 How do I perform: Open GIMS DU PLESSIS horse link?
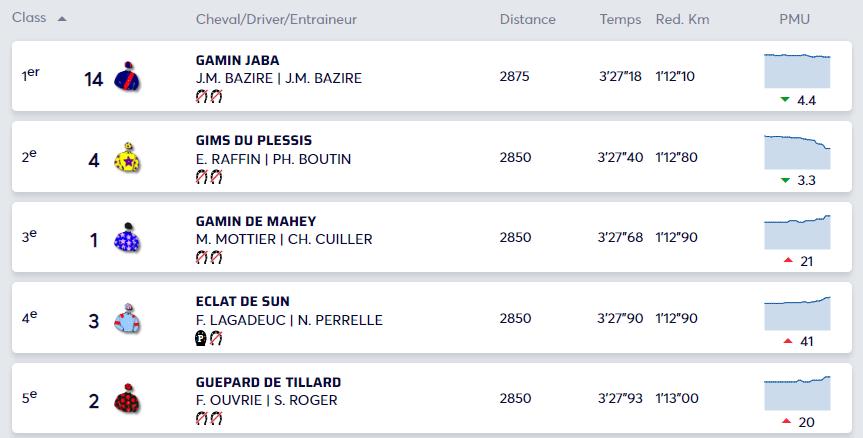pos(254,141)
